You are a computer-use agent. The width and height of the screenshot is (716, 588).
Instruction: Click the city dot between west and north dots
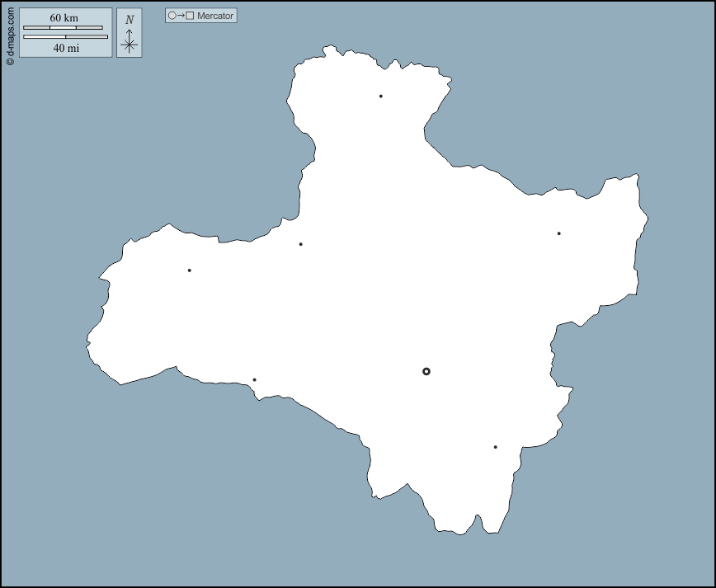click(300, 244)
